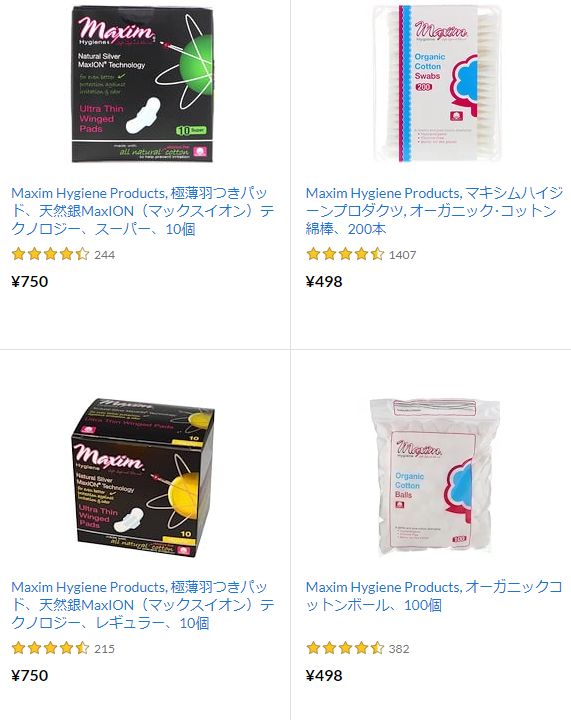571x720 pixels.
Task: Select the ¥750 price of the Super pads
Action: (x=29, y=281)
